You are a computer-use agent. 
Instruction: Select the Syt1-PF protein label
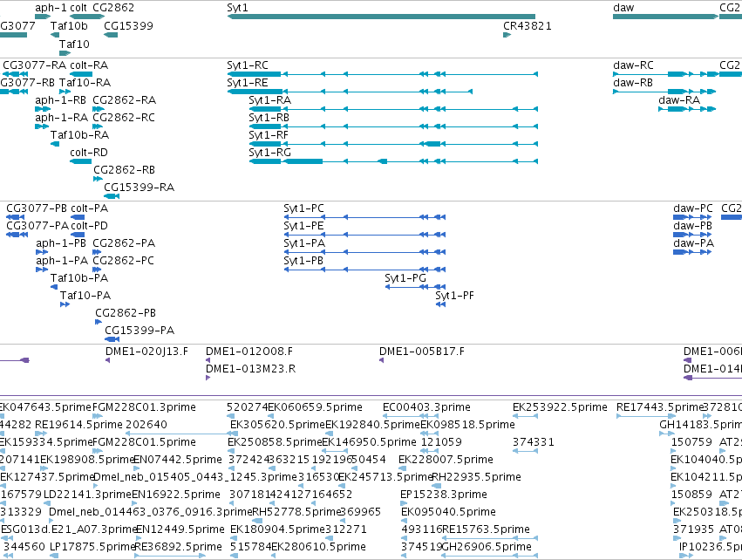click(x=455, y=296)
